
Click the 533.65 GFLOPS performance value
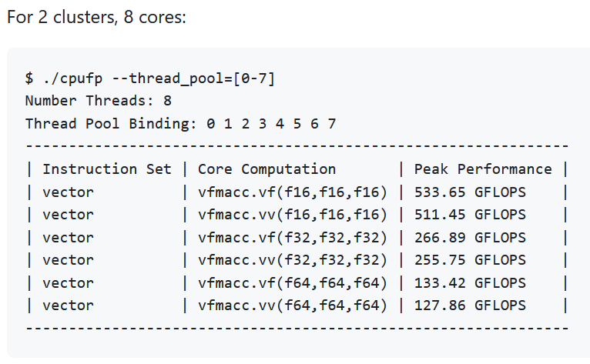[x=470, y=192]
